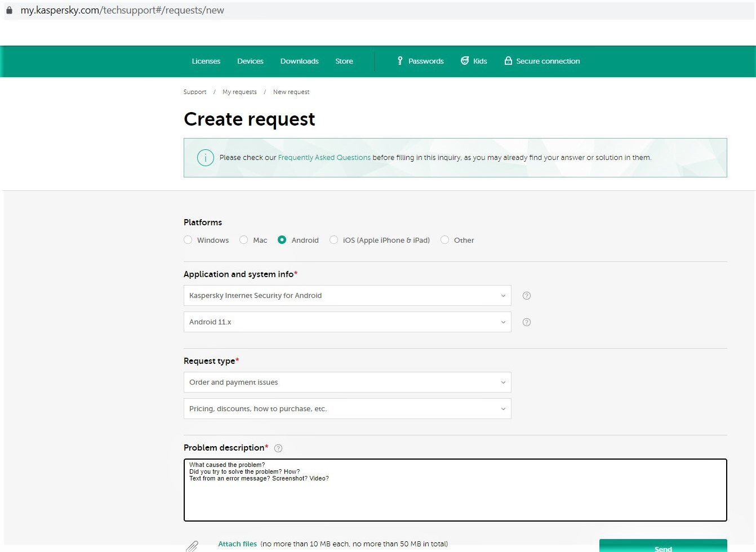Click into the Problem description text area
This screenshot has width=756, height=552.
point(455,490)
